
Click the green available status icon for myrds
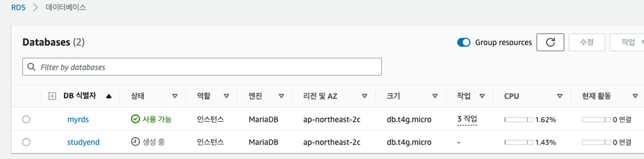click(135, 119)
